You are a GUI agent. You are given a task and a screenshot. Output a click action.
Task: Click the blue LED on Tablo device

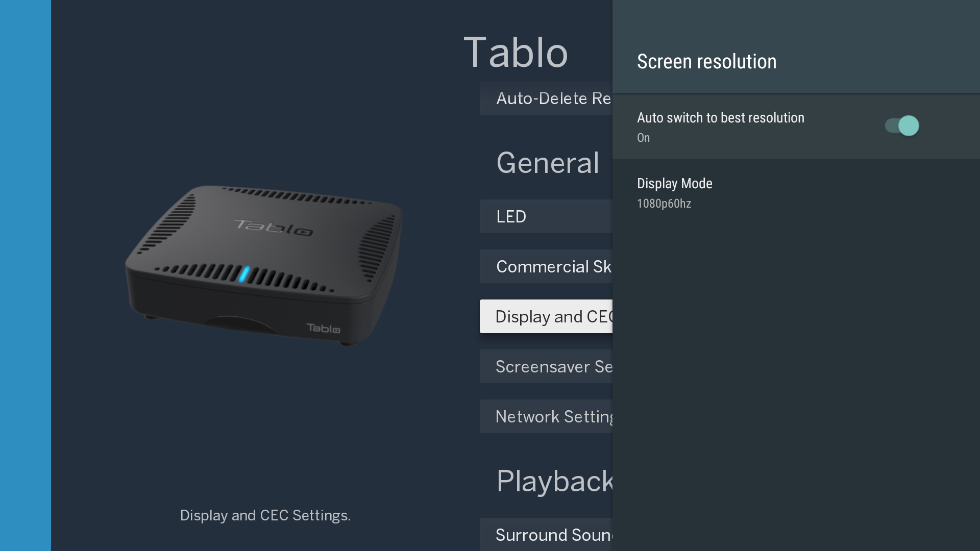tap(244, 274)
